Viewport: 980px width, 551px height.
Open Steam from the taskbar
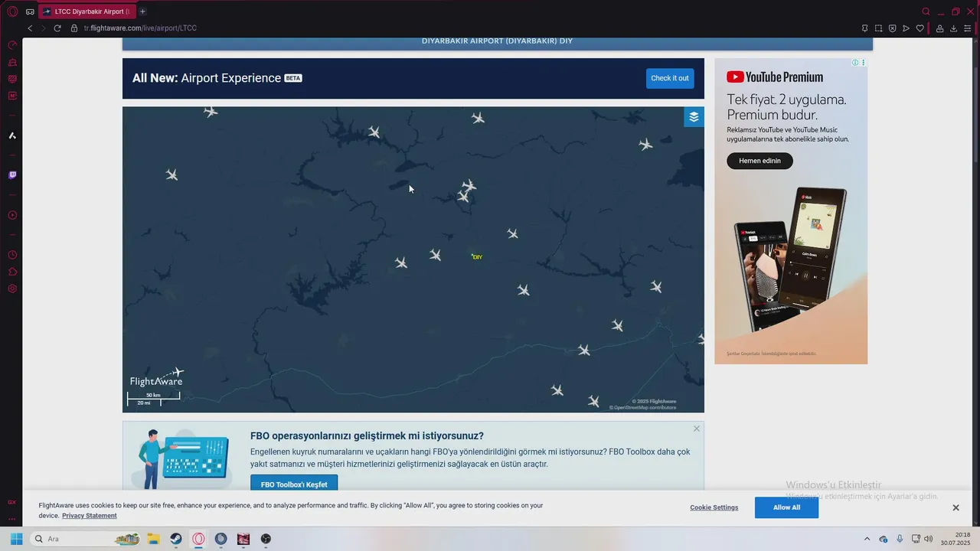(x=176, y=539)
